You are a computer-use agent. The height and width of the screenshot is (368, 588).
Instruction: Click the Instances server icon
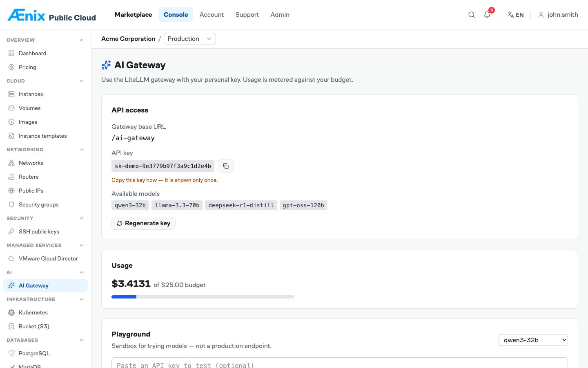pos(11,94)
